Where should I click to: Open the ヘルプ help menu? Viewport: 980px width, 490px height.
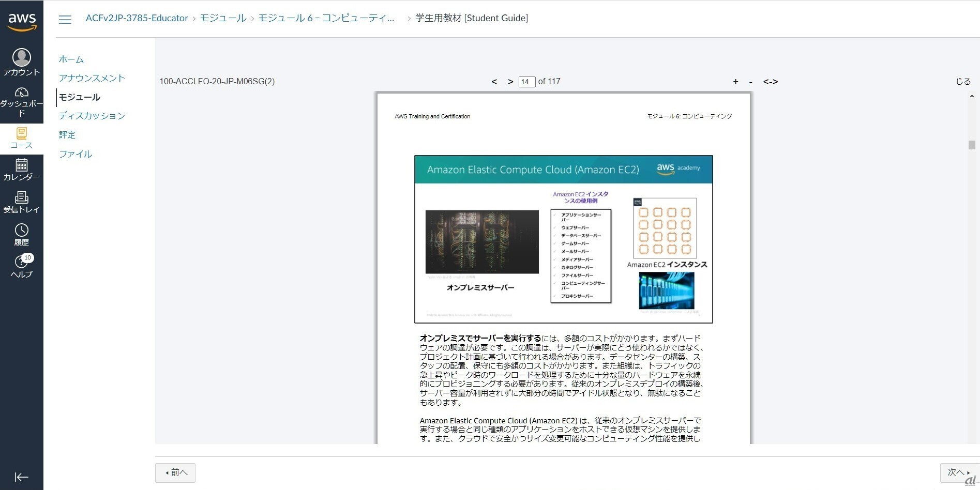coord(22,267)
